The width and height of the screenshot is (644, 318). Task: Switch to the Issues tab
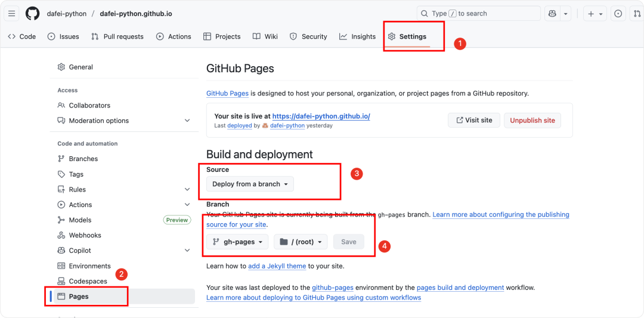coord(63,36)
